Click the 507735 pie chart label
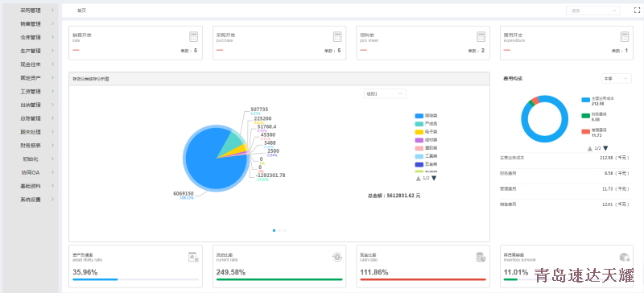Viewport: 644px width, 293px height. coord(259,109)
